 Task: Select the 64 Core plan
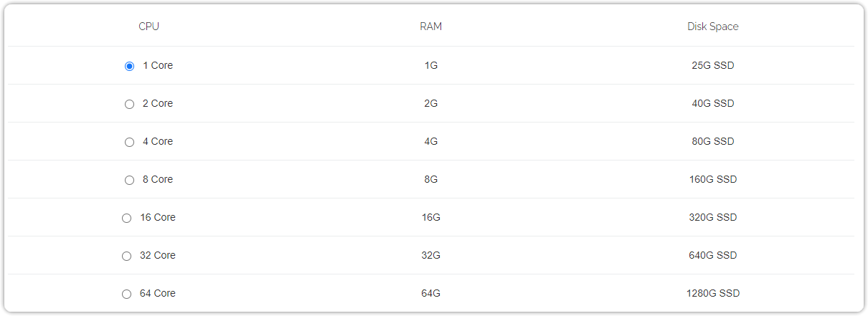click(127, 294)
